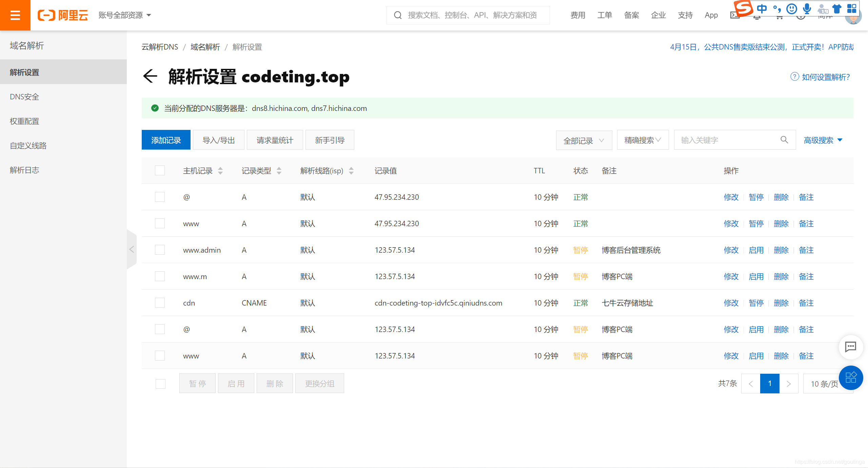Check the www row with 123.57.5.134
868x468 pixels.
[160, 355]
